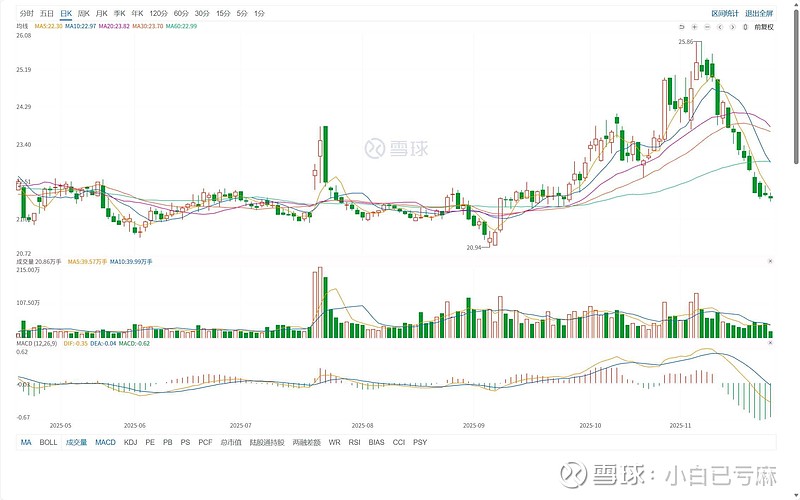Click the 20.94 low price marker

point(474,247)
